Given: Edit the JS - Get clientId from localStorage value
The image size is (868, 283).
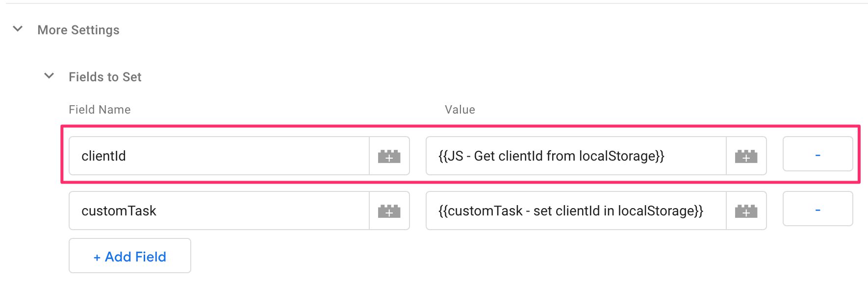Looking at the screenshot, I should pyautogui.click(x=576, y=156).
